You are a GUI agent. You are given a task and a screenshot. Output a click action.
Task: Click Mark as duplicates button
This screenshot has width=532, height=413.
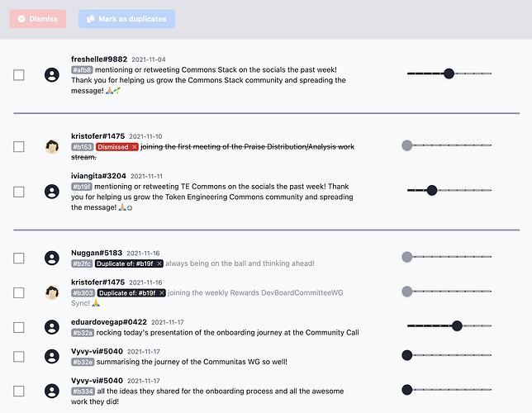tap(126, 19)
